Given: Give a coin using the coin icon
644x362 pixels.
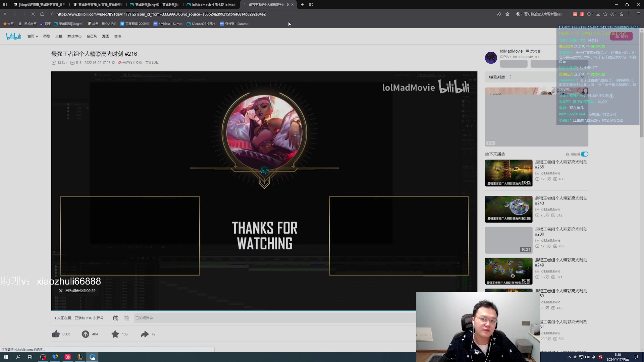Looking at the screenshot, I should [x=86, y=334].
